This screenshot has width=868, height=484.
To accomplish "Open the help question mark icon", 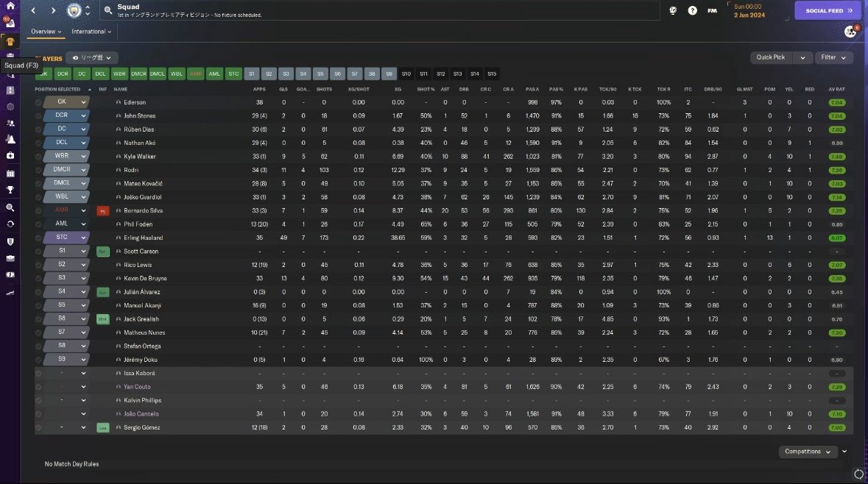I will tap(692, 10).
